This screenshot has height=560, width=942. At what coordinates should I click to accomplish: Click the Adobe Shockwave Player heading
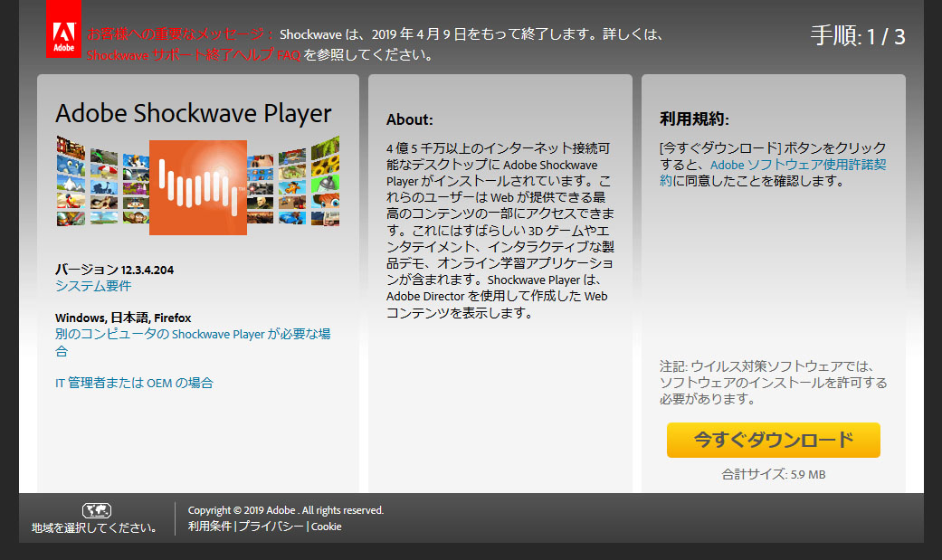click(x=194, y=113)
